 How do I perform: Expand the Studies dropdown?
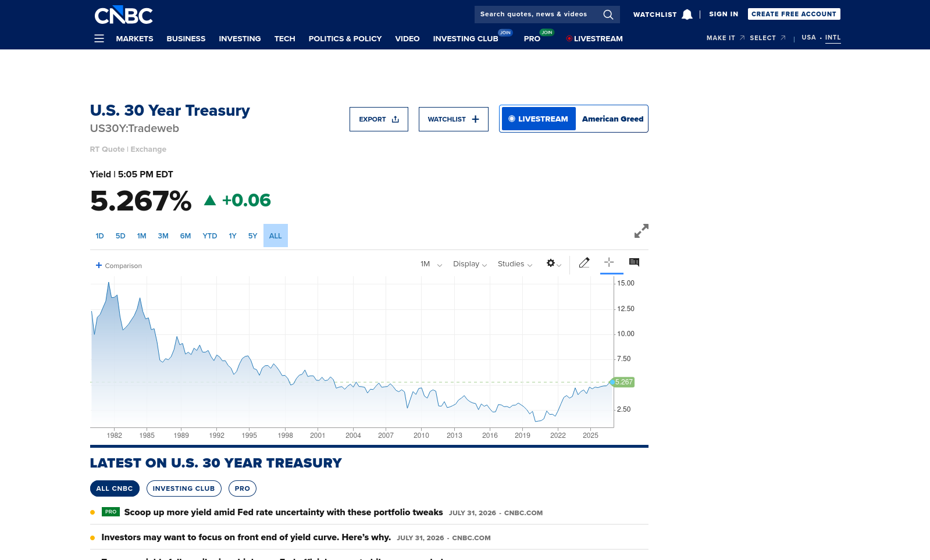click(515, 264)
